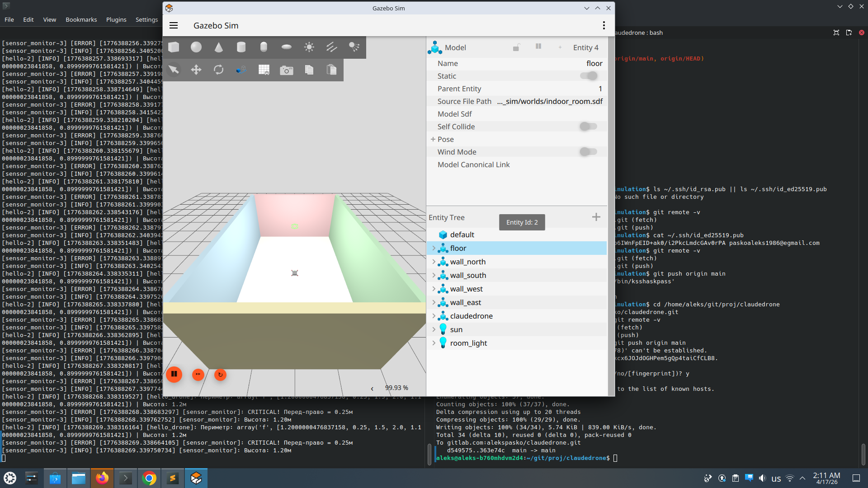Image resolution: width=868 pixels, height=488 pixels.
Task: Add a spot light
Action: [354, 47]
